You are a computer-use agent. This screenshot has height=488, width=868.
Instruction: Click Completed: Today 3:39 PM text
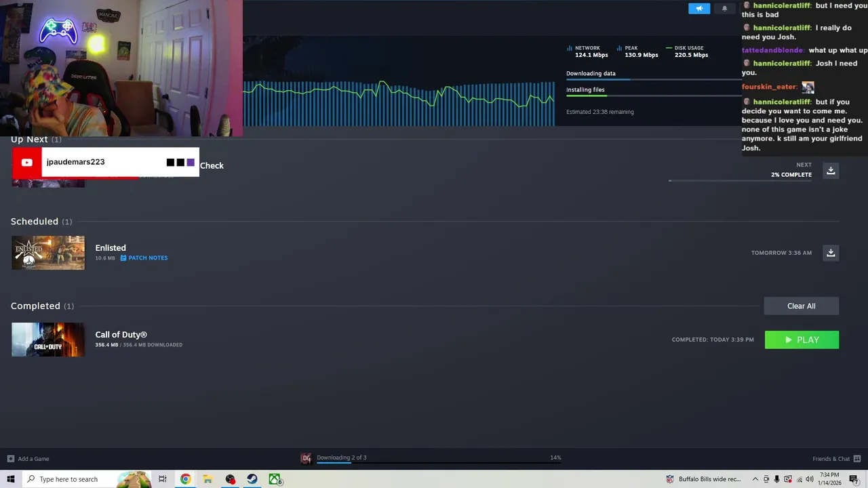[x=713, y=340]
